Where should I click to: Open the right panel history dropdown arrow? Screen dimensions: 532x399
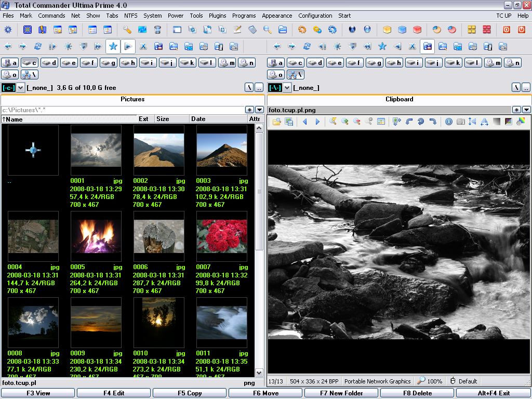coord(526,110)
